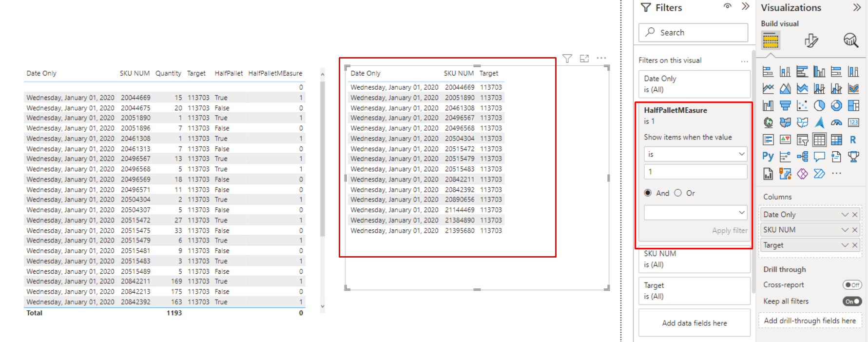Remove Target from Columns

click(x=855, y=245)
